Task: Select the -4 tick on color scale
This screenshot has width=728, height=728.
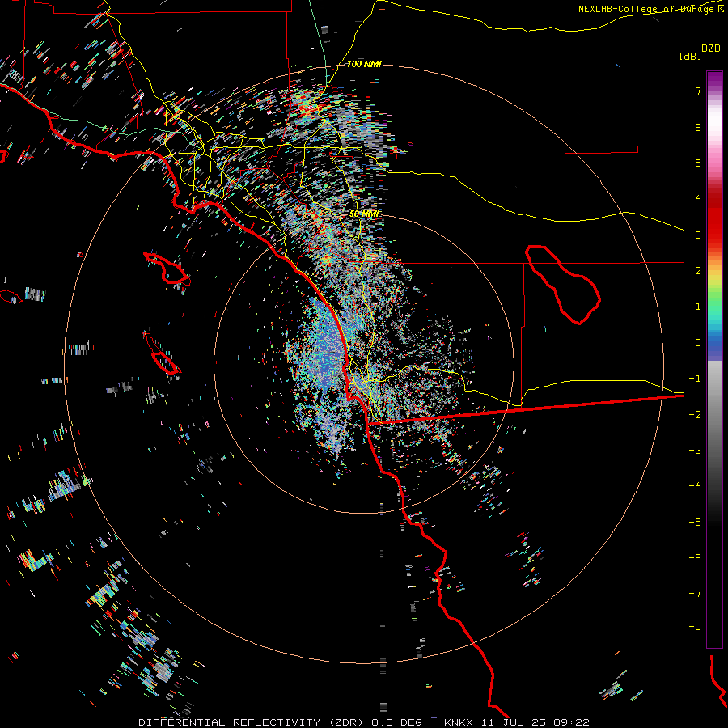Action: pyautogui.click(x=695, y=486)
